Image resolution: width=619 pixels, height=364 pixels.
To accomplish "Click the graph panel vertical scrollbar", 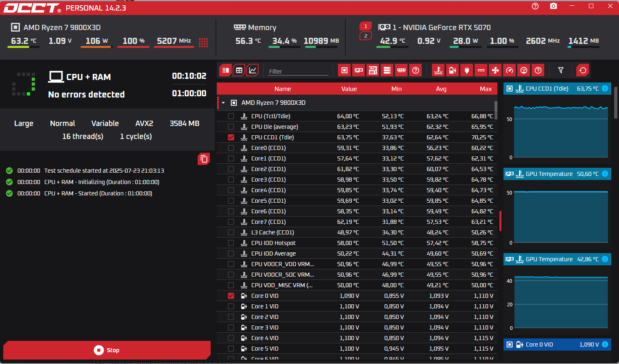I will point(616,102).
